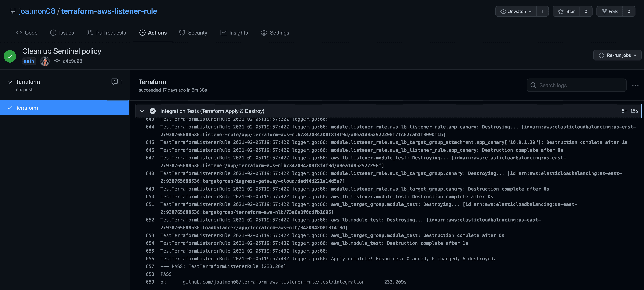Viewport: 644px width, 290px height.
Task: Collapse the Terraform workflow tree
Action: point(10,82)
